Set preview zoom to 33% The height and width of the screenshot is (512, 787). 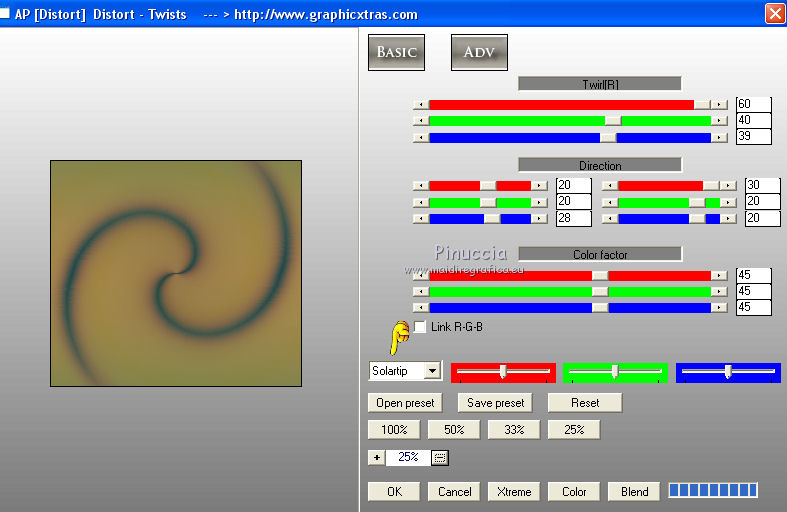click(x=514, y=430)
